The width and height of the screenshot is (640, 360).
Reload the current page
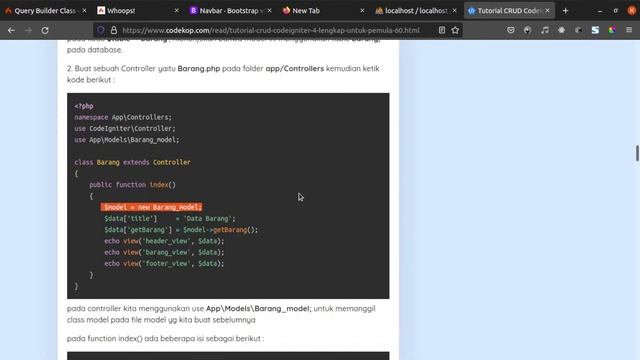click(x=45, y=30)
